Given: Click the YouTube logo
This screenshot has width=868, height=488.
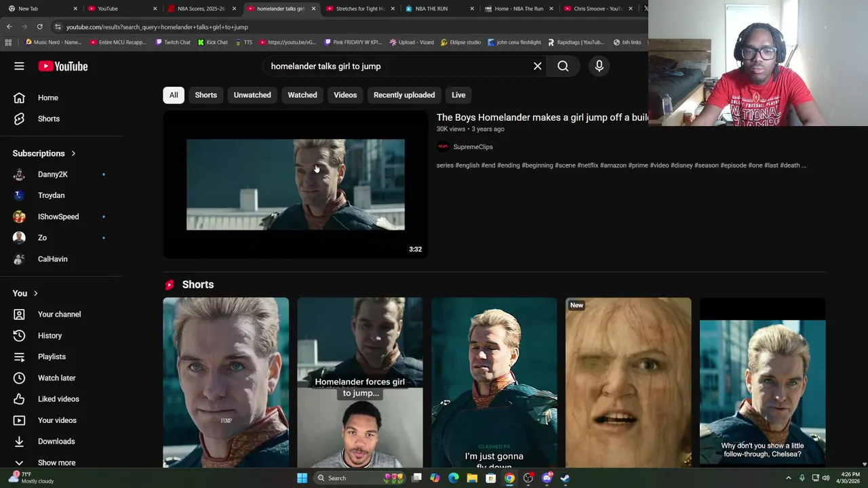Looking at the screenshot, I should pyautogui.click(x=63, y=66).
